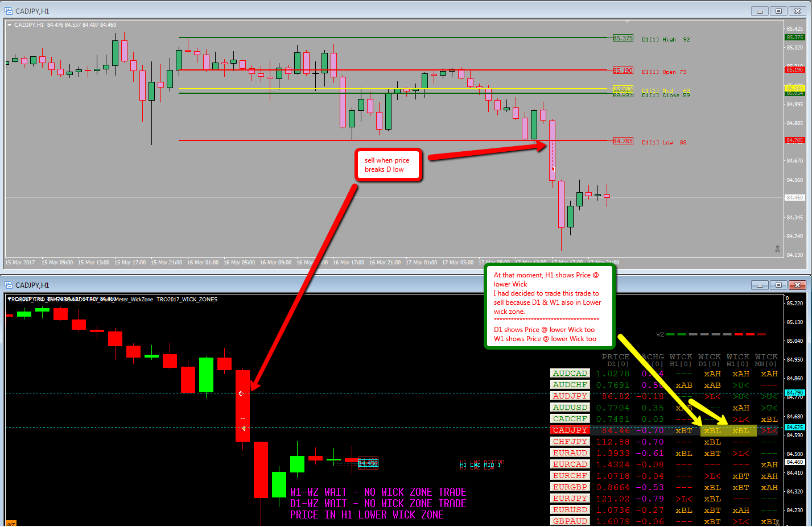
Task: Click the red 84.785 marker on the top price axis
Action: click(795, 140)
